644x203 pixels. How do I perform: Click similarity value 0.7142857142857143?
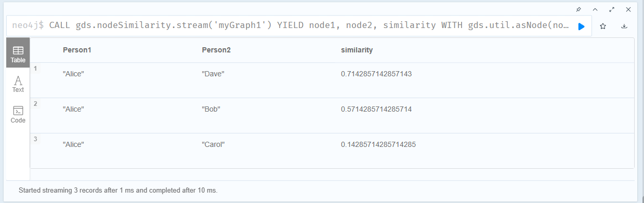(376, 74)
